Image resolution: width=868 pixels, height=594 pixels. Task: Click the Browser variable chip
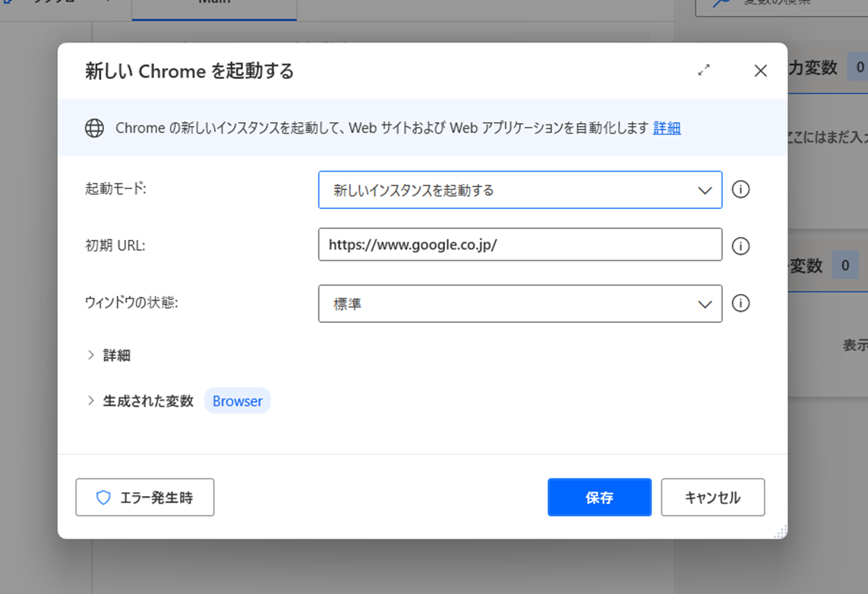(x=238, y=401)
